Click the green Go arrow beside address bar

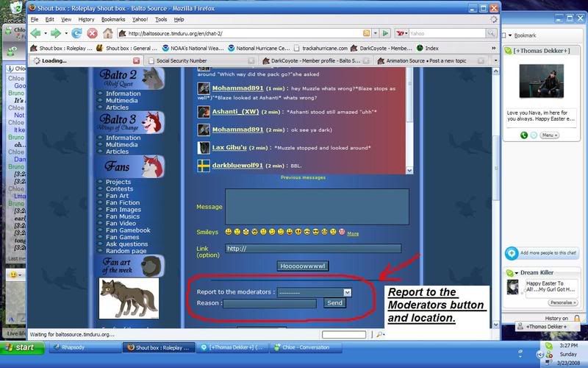(x=385, y=33)
